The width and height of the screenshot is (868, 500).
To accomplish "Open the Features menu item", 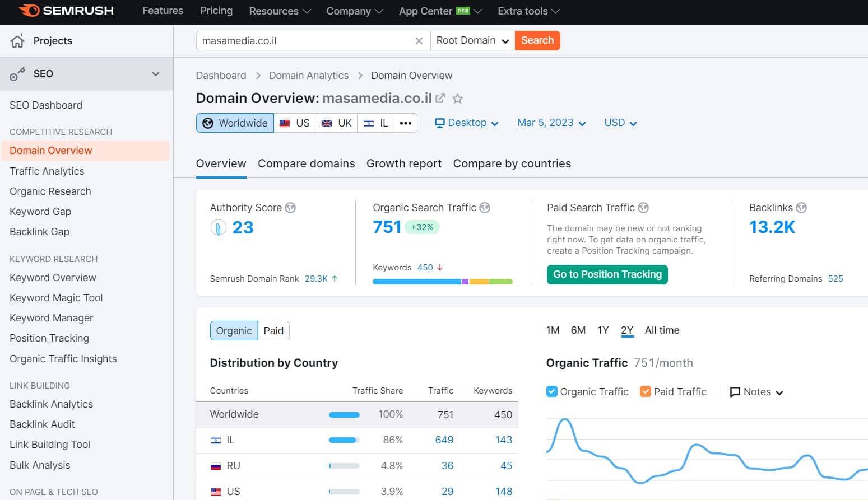I will coord(163,11).
